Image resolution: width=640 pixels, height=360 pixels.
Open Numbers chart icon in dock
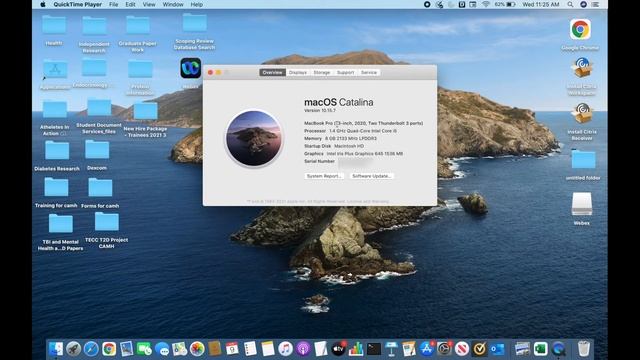click(x=356, y=349)
